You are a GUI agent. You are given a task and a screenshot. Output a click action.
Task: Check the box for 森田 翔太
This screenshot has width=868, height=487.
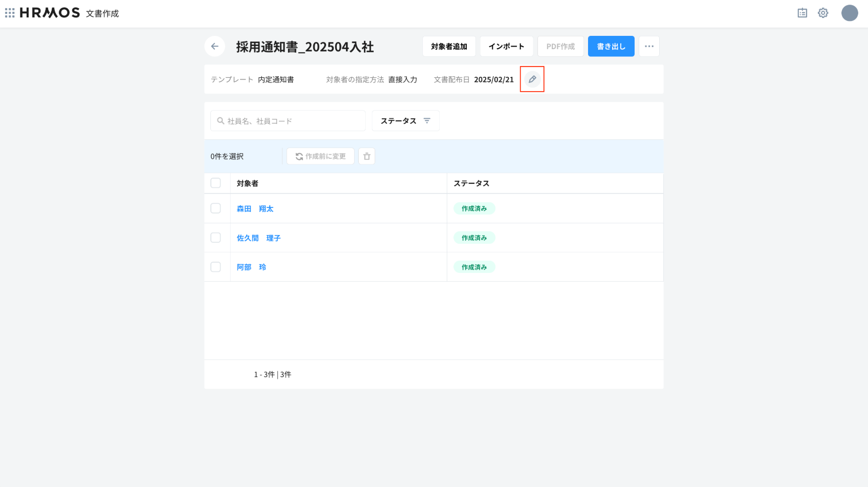[216, 208]
